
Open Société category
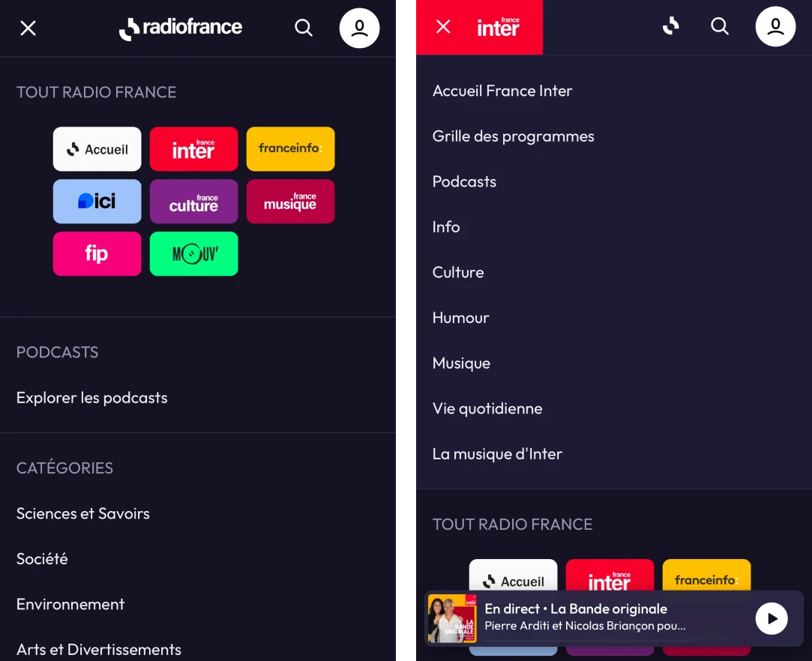click(42, 558)
